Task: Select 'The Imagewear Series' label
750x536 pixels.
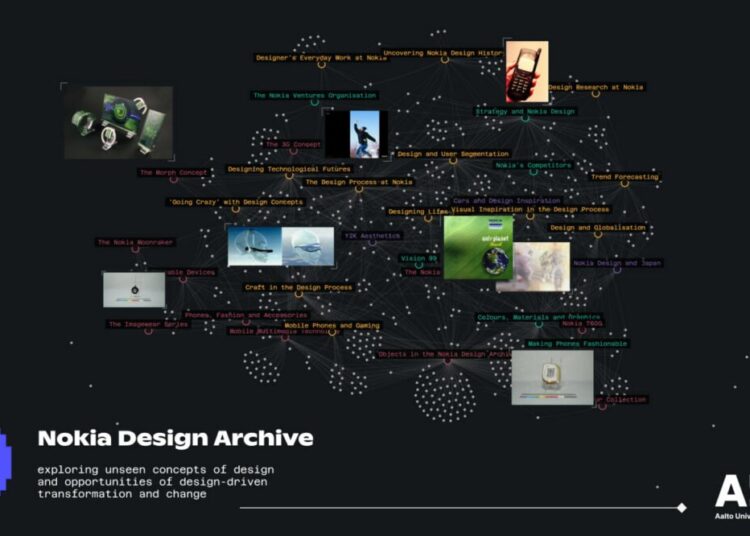Action: coord(149,324)
